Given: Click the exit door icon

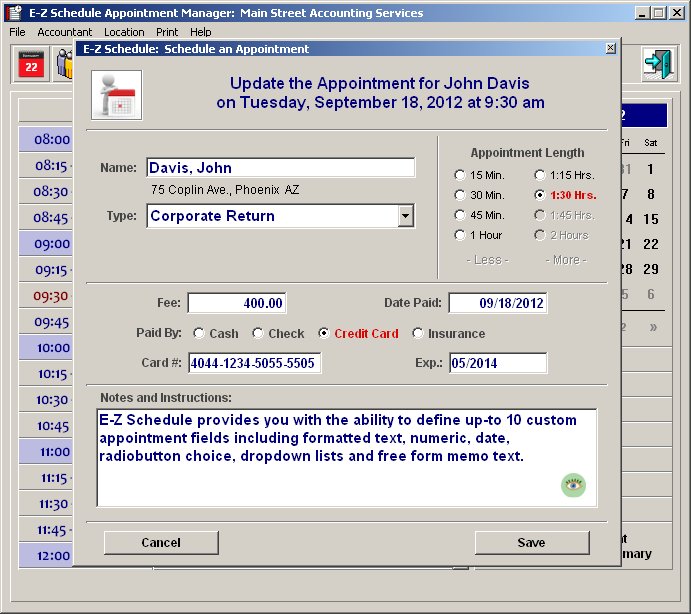Looking at the screenshot, I should pyautogui.click(x=657, y=65).
